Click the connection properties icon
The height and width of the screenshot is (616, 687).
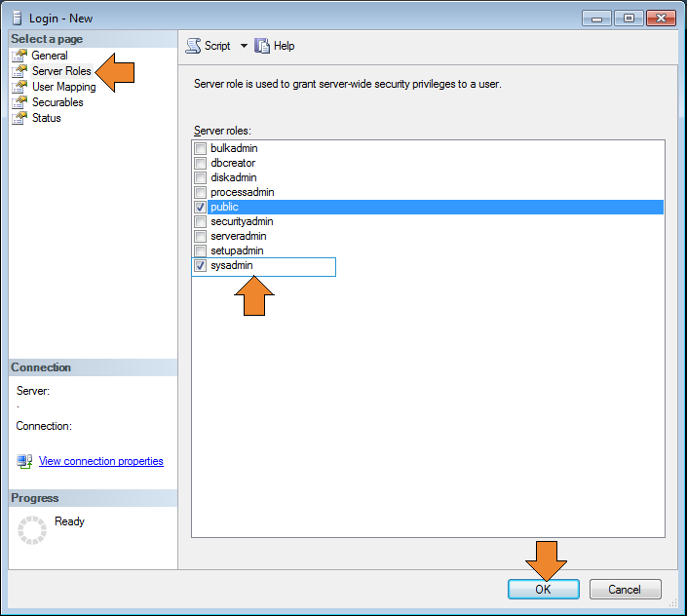point(24,461)
